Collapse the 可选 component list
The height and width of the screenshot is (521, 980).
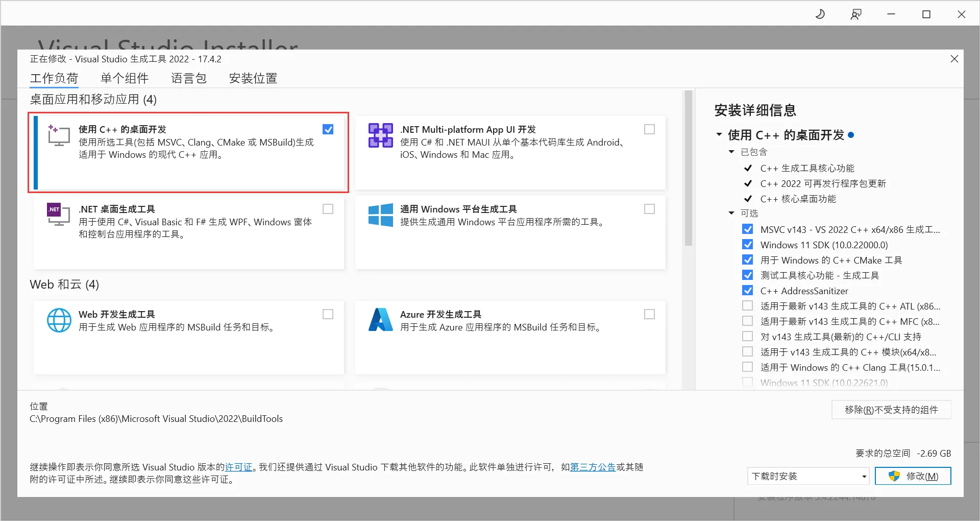point(731,213)
